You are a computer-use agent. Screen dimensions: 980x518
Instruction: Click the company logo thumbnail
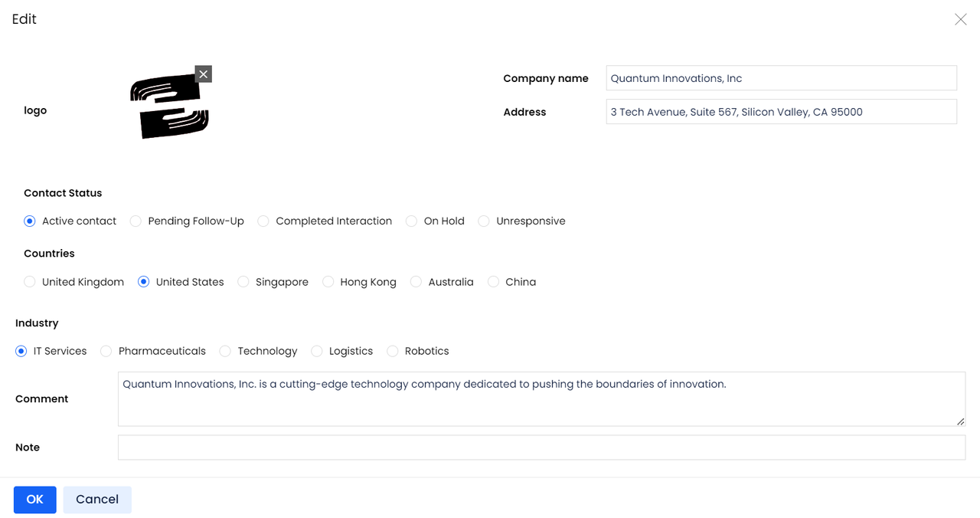tap(169, 106)
